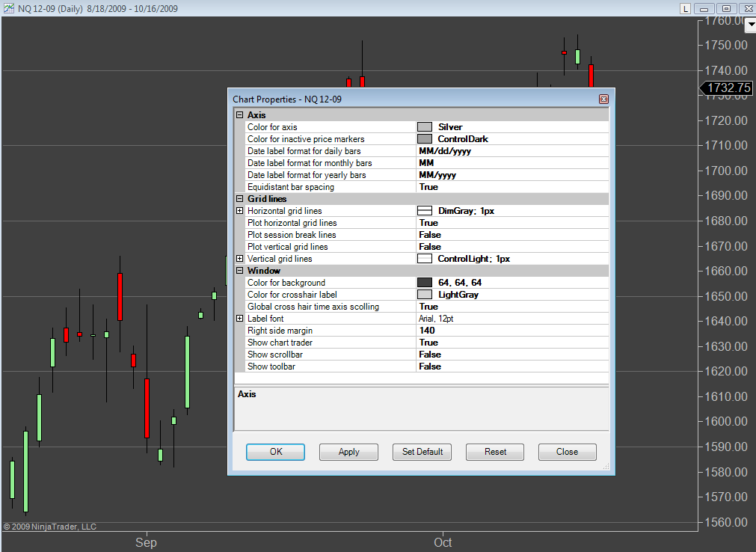This screenshot has width=756, height=552.
Task: Click the Apply button
Action: (x=348, y=452)
